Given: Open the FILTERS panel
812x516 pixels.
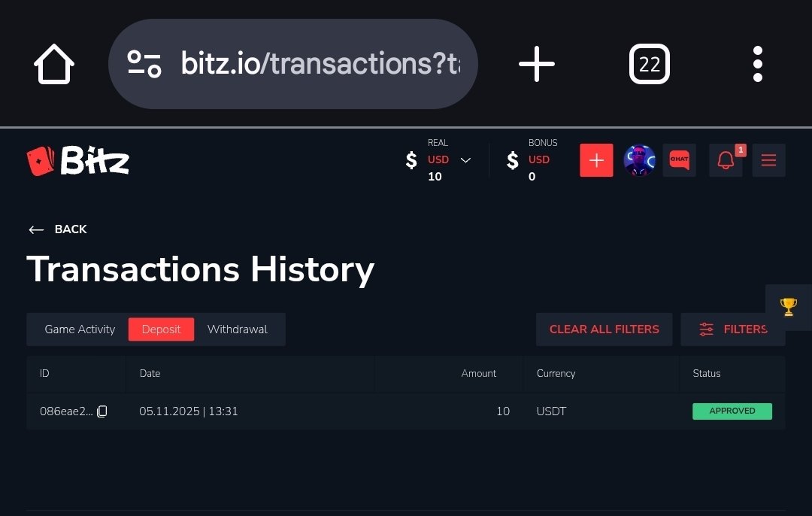Looking at the screenshot, I should (732, 329).
